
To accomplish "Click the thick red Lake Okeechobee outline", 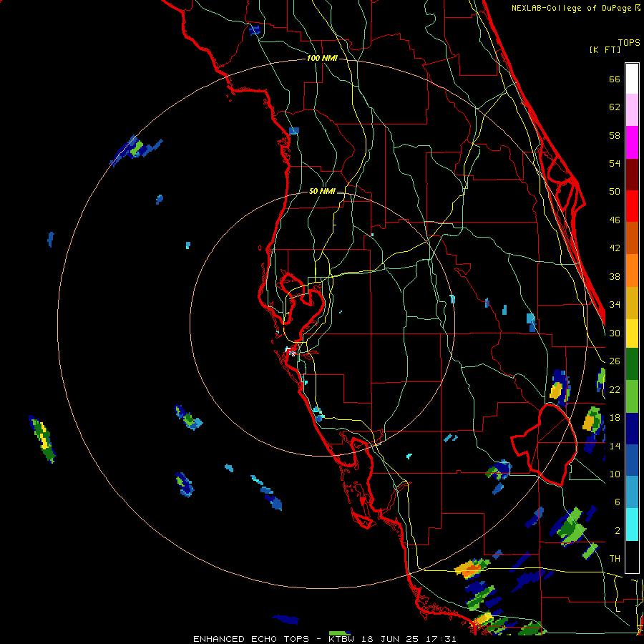I will [x=545, y=444].
